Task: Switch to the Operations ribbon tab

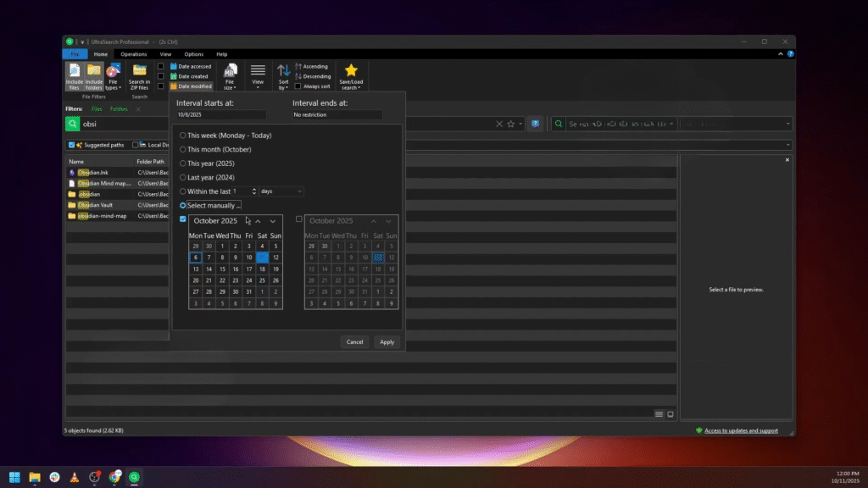Action: (133, 54)
